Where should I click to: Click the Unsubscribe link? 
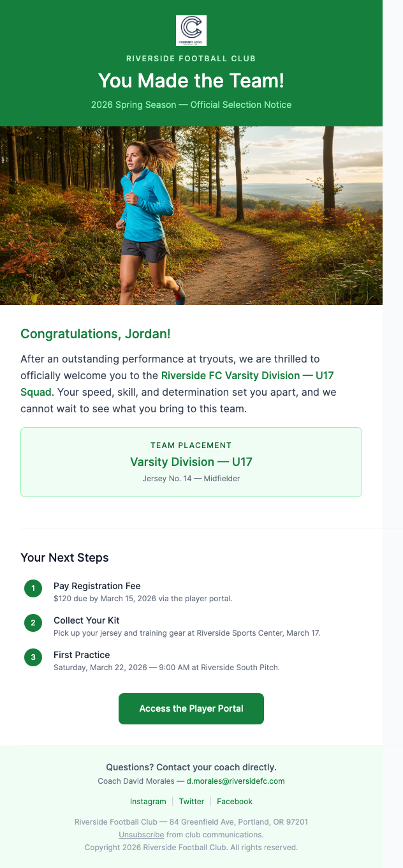pyautogui.click(x=141, y=834)
